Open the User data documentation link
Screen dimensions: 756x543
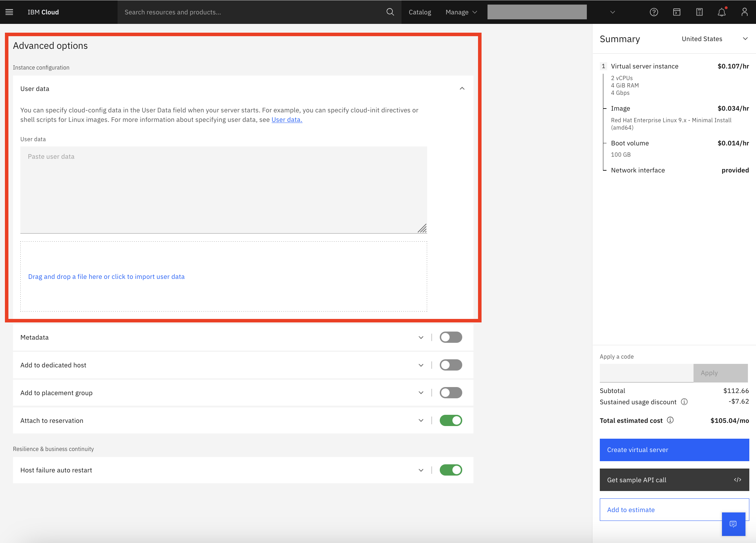point(286,120)
